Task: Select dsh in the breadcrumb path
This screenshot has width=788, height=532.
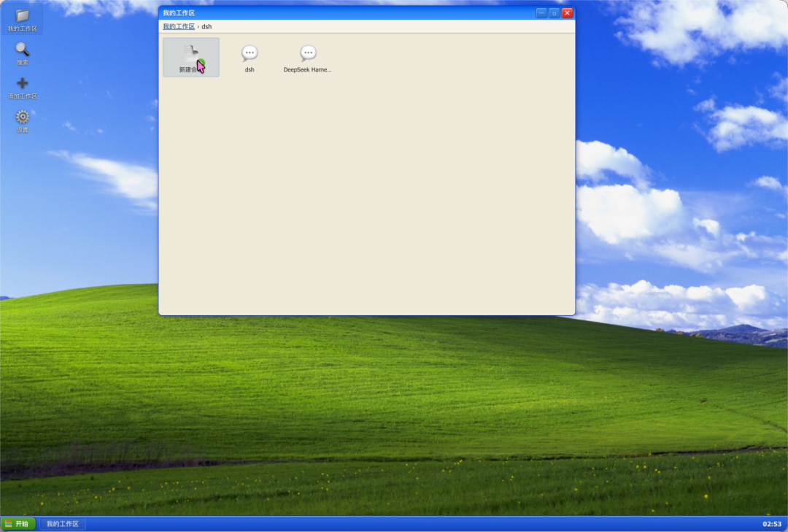Action: (206, 27)
